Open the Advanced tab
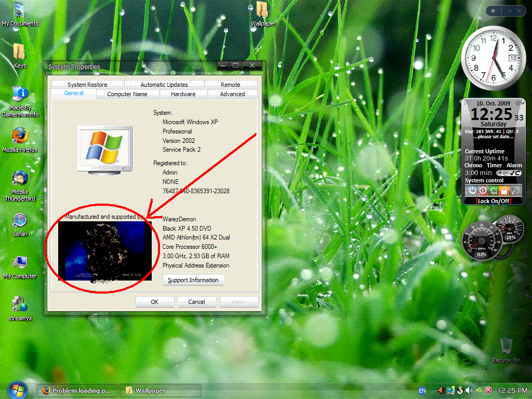 (x=232, y=94)
